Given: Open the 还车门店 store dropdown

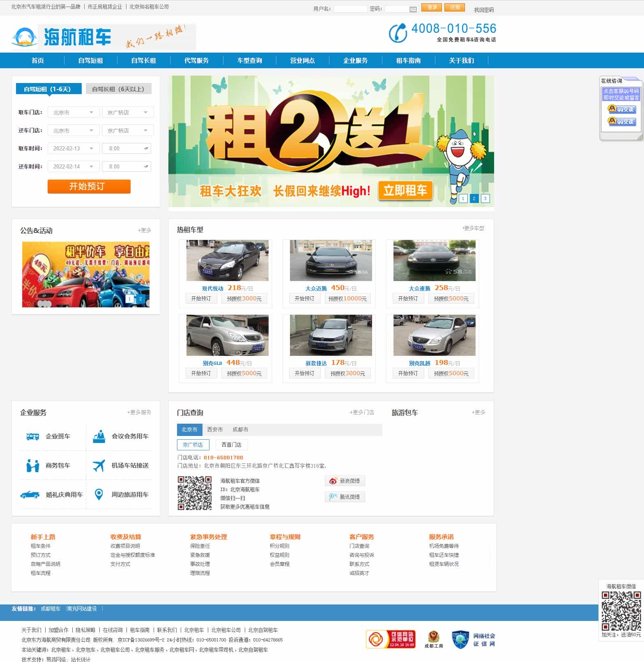Looking at the screenshot, I should coord(128,131).
